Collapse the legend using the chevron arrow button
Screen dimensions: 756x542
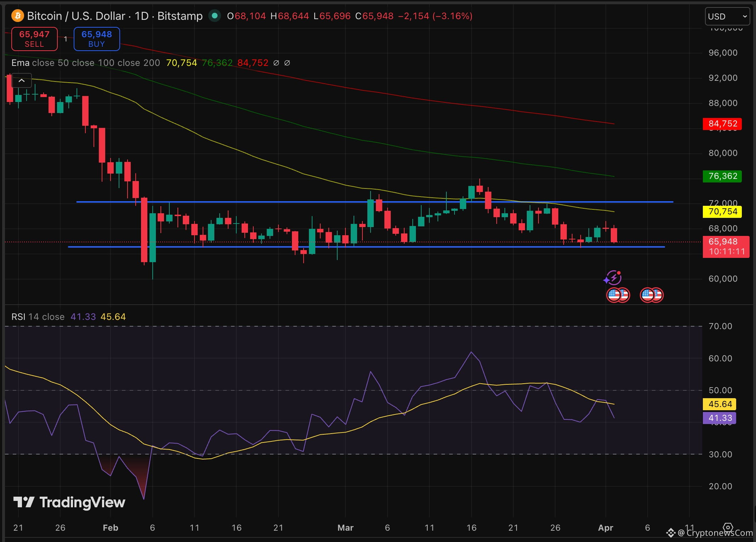[22, 81]
